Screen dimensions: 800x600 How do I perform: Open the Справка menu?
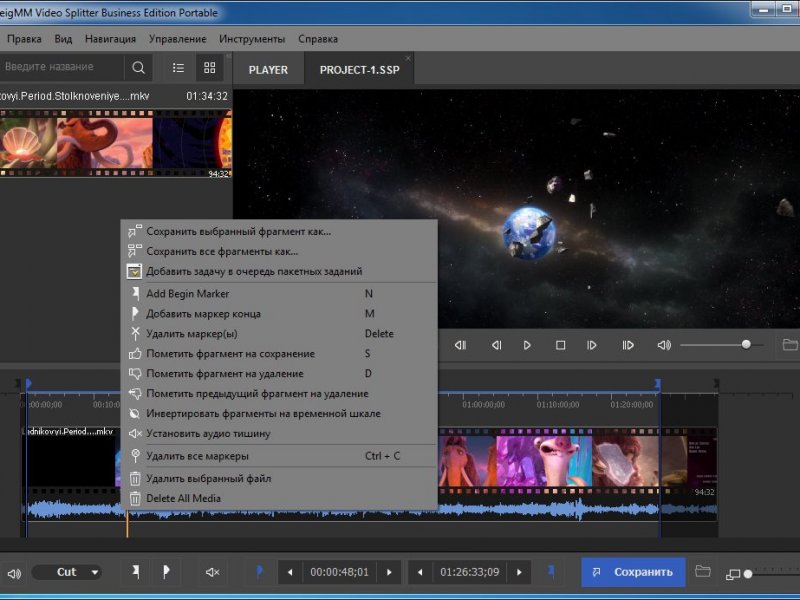click(318, 39)
